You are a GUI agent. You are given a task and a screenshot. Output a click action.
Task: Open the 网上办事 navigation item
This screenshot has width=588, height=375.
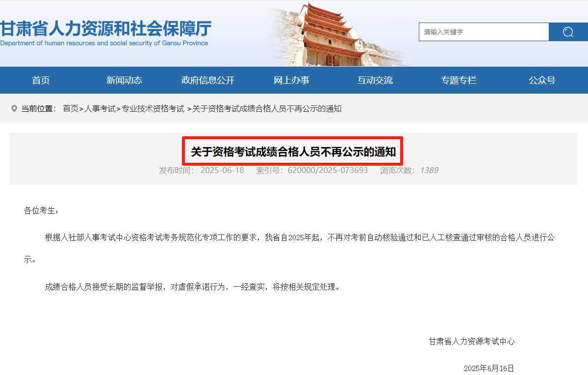click(x=291, y=80)
